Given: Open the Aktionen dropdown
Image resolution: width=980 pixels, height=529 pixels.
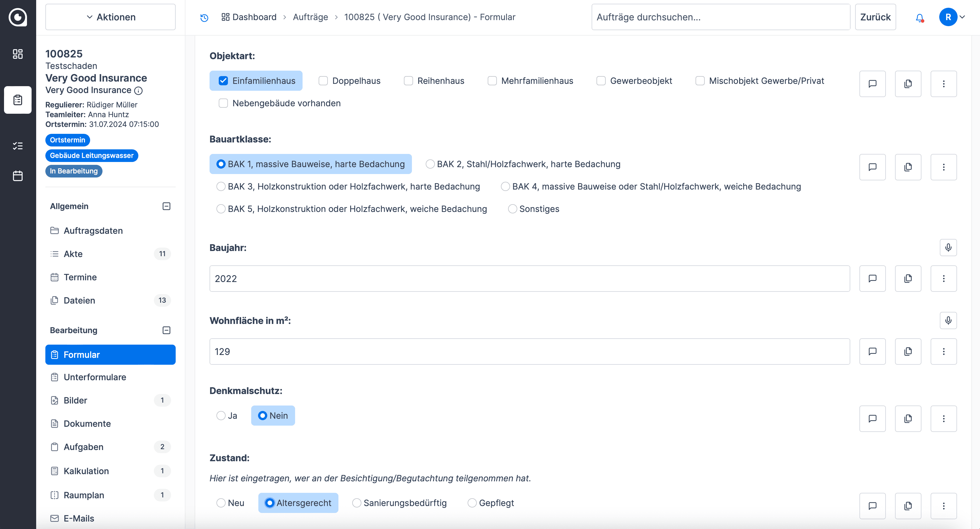Looking at the screenshot, I should coord(110,17).
